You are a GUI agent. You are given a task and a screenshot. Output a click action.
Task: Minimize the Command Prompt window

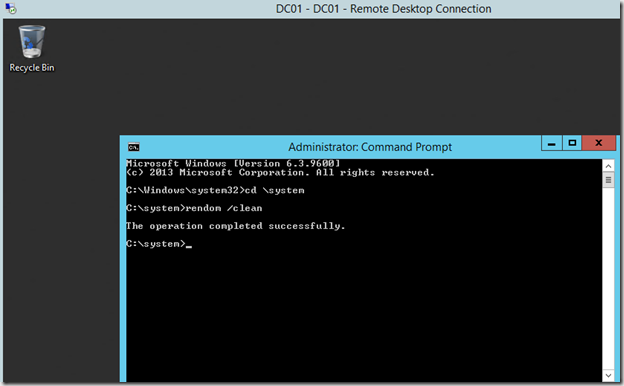[552, 143]
